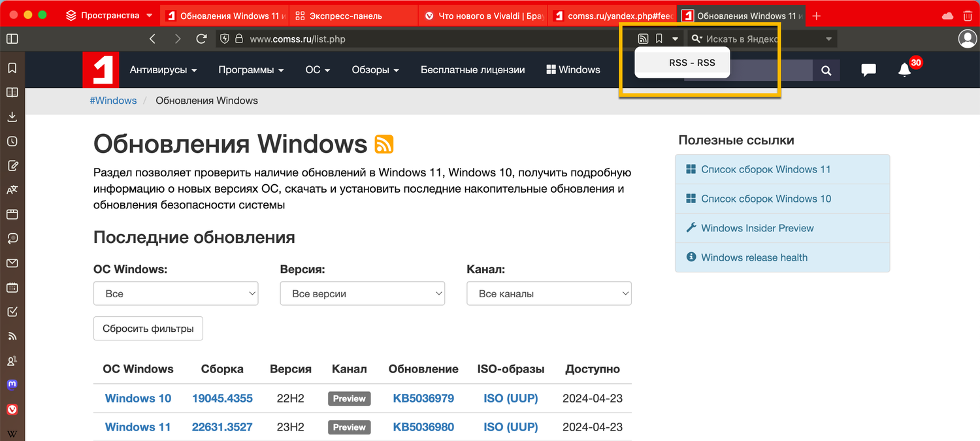The width and height of the screenshot is (980, 441).
Task: Open Список сборок Windows 11 link
Action: pyautogui.click(x=766, y=169)
